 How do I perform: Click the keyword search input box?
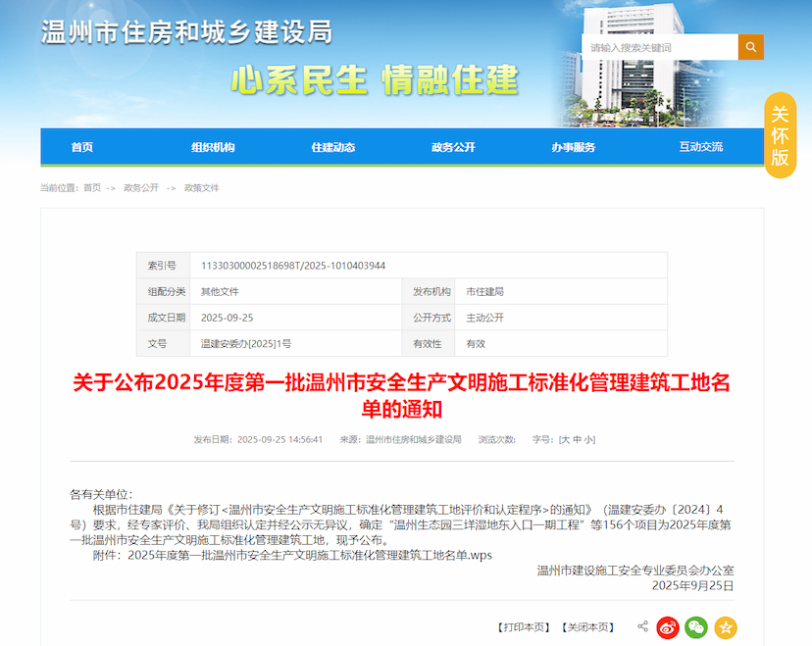(657, 46)
